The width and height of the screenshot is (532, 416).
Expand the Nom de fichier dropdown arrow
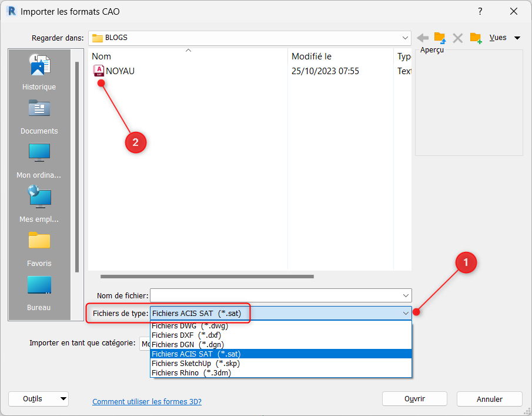[406, 295]
